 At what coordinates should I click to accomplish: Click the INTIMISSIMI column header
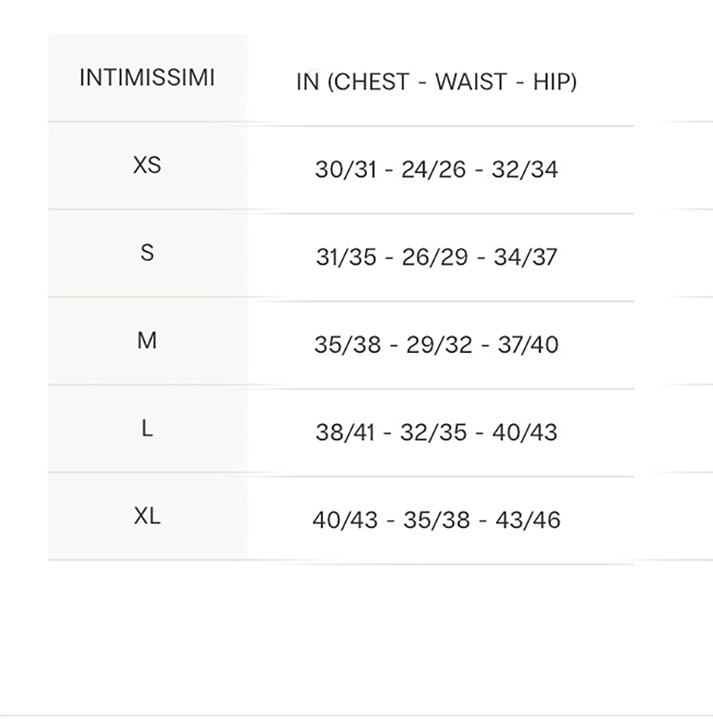click(147, 77)
